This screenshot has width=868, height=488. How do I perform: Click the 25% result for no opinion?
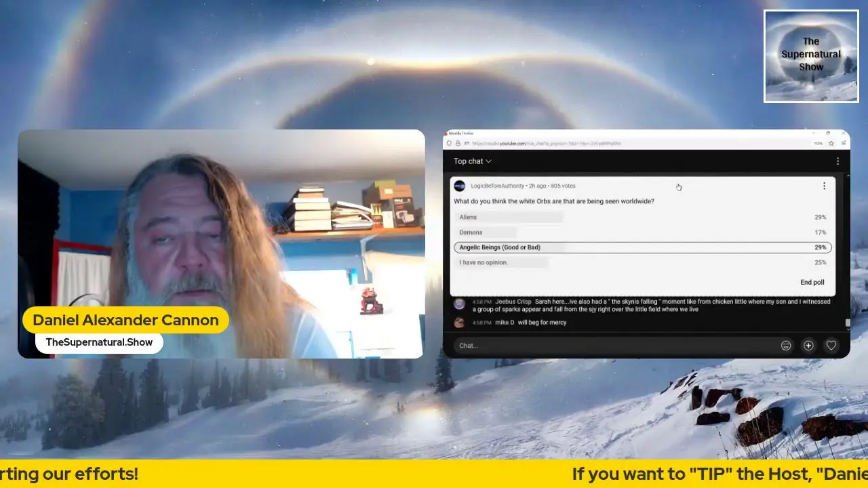tap(820, 262)
